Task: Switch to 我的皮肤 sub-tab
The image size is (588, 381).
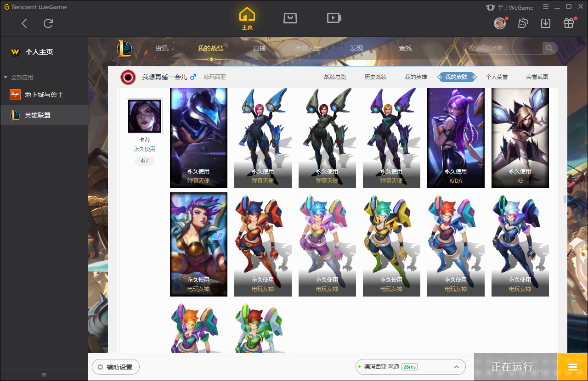Action: pyautogui.click(x=457, y=77)
